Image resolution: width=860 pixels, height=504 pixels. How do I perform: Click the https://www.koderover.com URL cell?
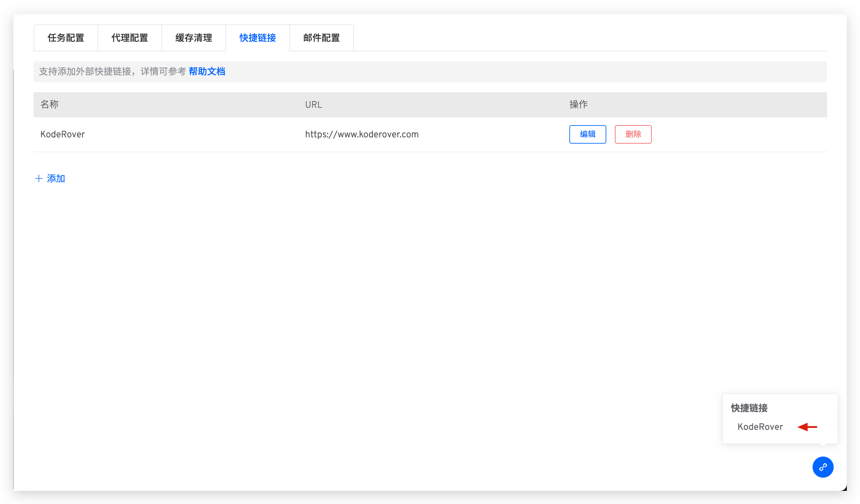[x=362, y=134]
